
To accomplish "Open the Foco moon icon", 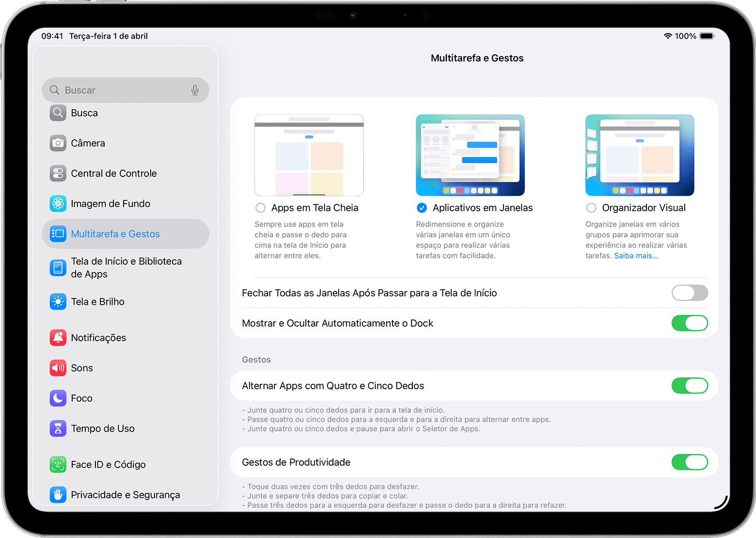I will pos(58,398).
